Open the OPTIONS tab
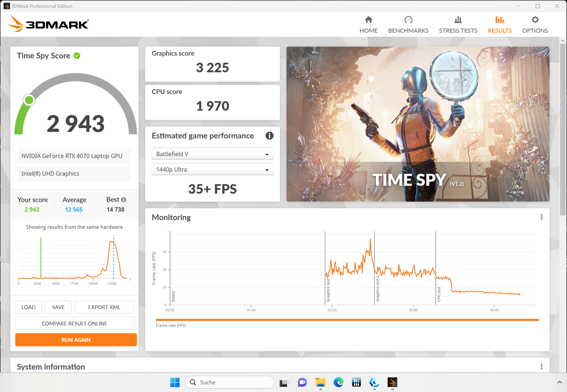This screenshot has height=392, width=567. [535, 25]
